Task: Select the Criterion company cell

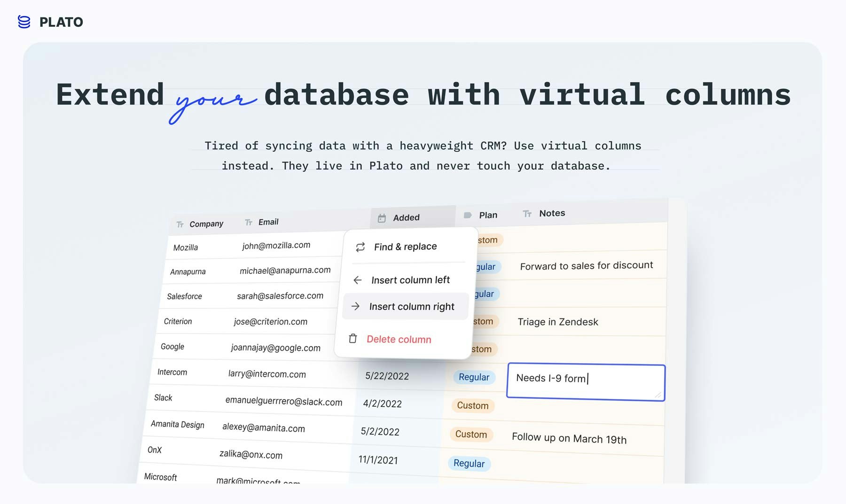Action: tap(178, 321)
